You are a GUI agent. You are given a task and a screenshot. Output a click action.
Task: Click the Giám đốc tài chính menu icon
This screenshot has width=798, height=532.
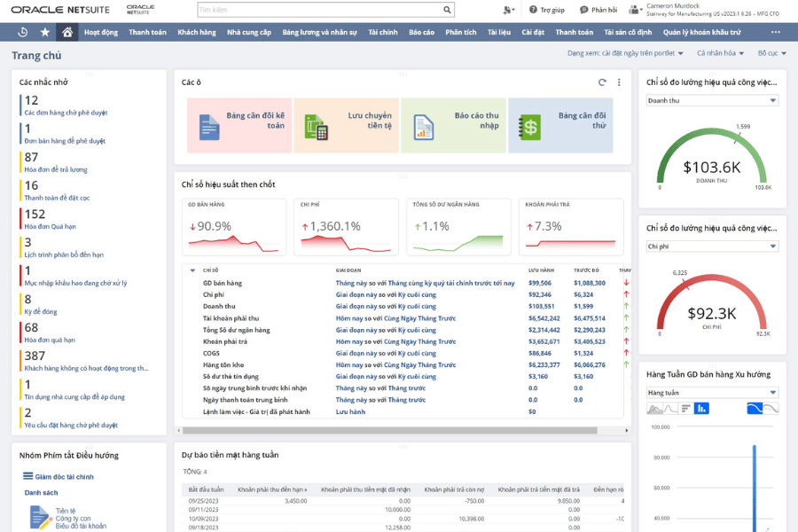click(28, 476)
